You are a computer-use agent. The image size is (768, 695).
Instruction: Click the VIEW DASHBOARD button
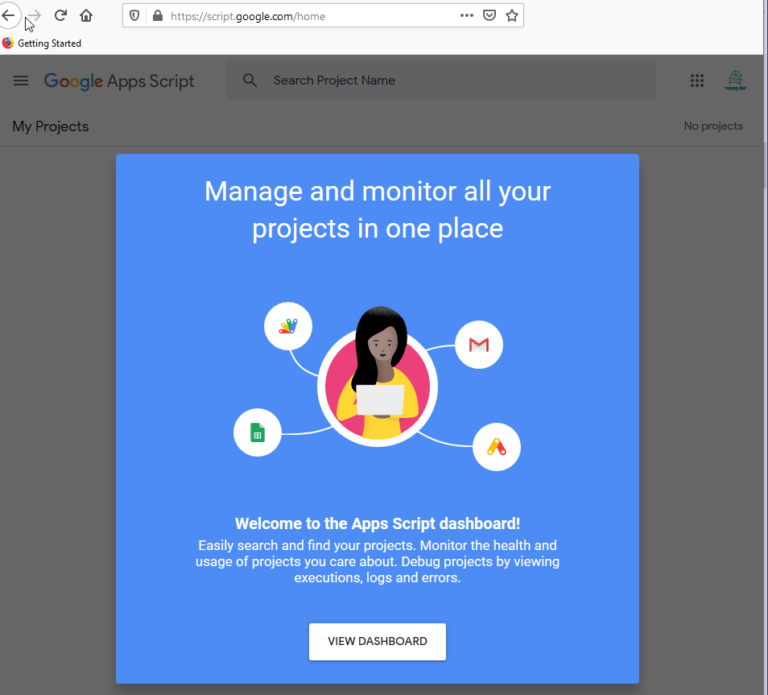377,642
